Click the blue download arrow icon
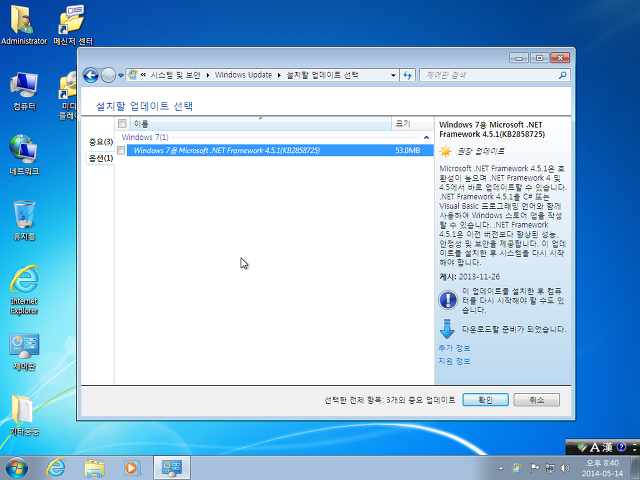This screenshot has width=640, height=480. [x=447, y=329]
